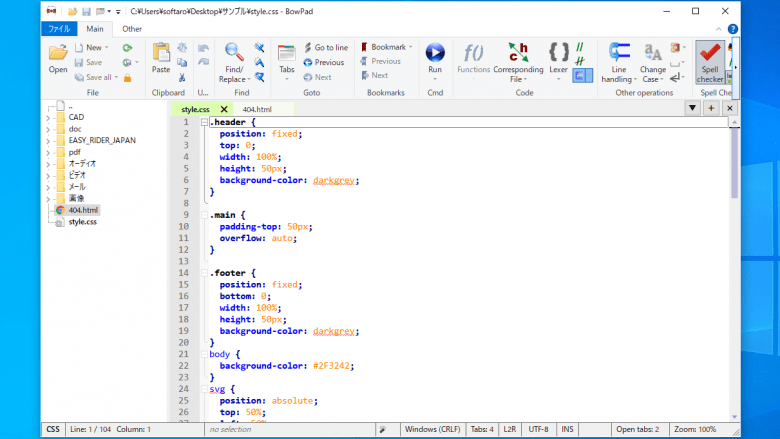Screen dimensions: 780x439
Task: Add a new tab with plus button
Action: [711, 108]
